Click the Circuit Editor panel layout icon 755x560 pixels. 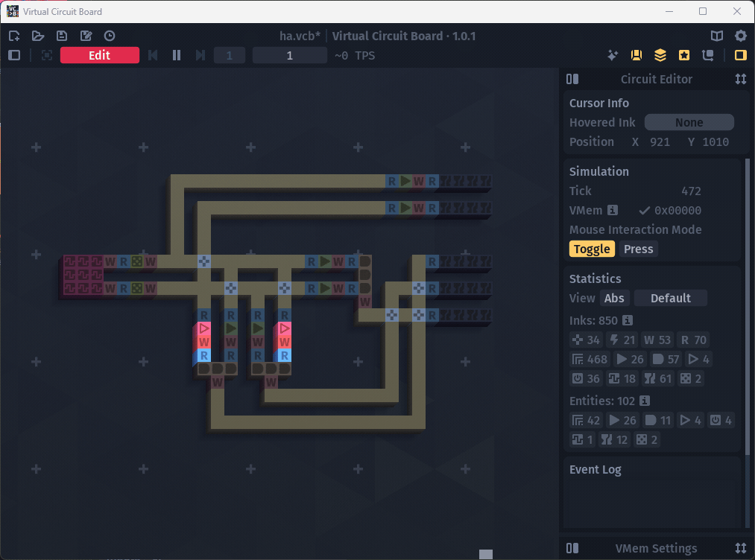pyautogui.click(x=572, y=79)
